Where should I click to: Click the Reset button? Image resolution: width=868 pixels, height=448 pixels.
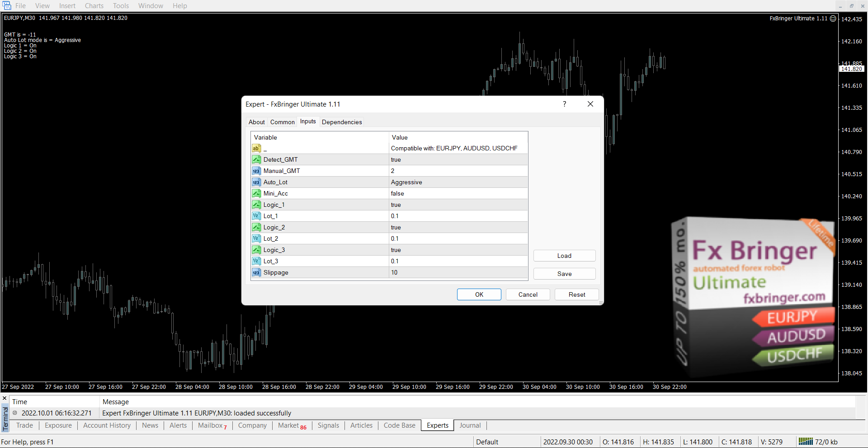pyautogui.click(x=577, y=294)
